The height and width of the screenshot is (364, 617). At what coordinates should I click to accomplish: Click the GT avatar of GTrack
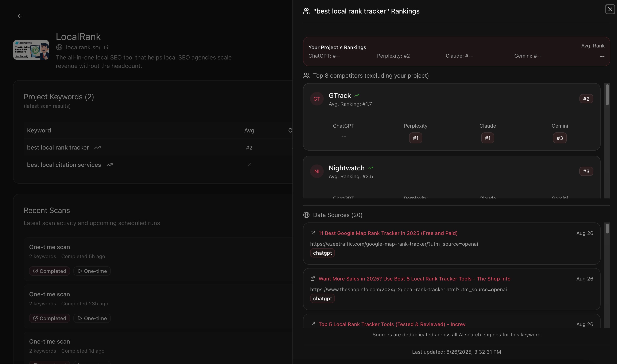point(317,99)
